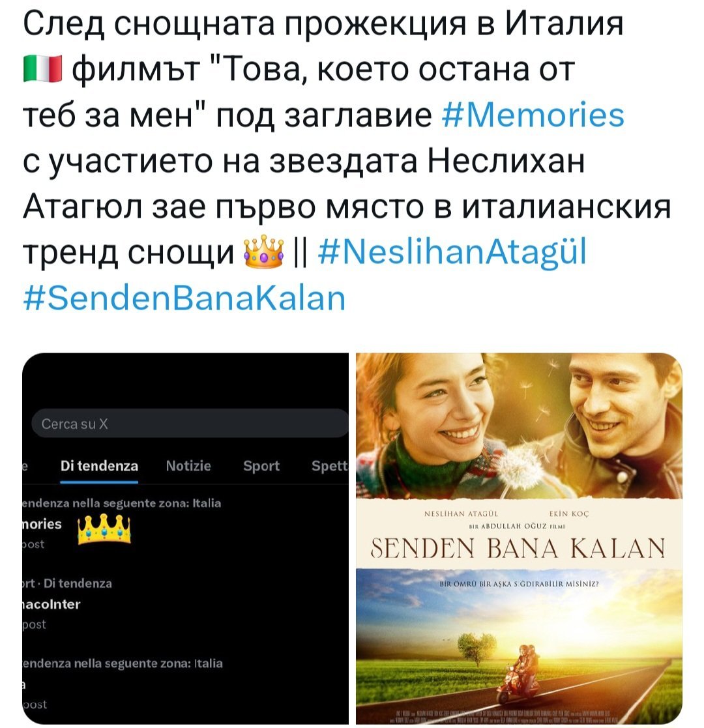This screenshot has height=728, width=704.
Task: Open the Senden Bana Kalan poster image
Action: coord(519,538)
